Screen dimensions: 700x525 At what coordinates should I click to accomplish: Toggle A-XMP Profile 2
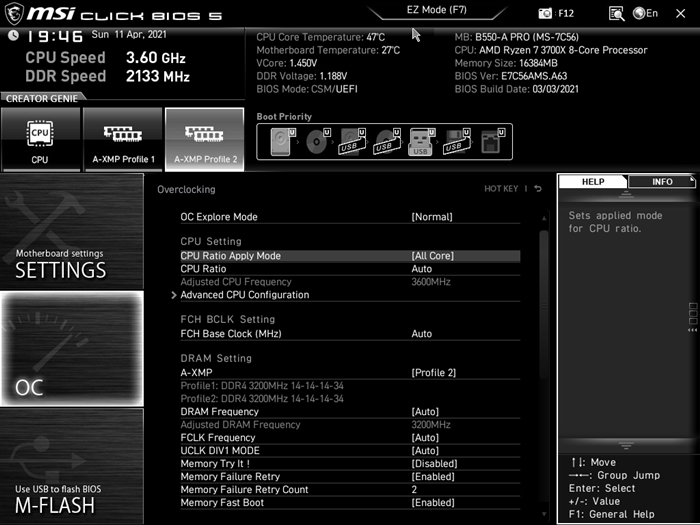204,139
